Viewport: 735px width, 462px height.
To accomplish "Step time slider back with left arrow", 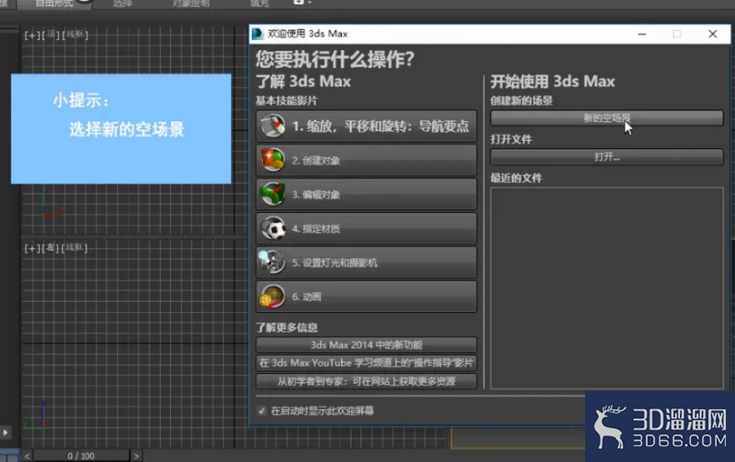I will (x=27, y=456).
